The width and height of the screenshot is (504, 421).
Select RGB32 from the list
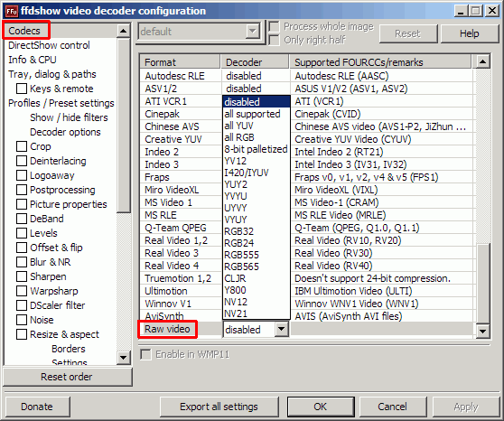click(x=257, y=231)
